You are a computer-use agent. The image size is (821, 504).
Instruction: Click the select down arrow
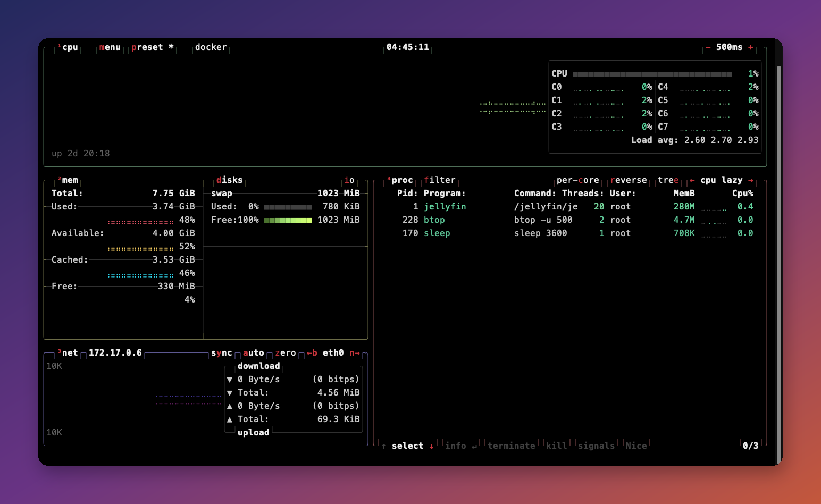click(x=432, y=446)
